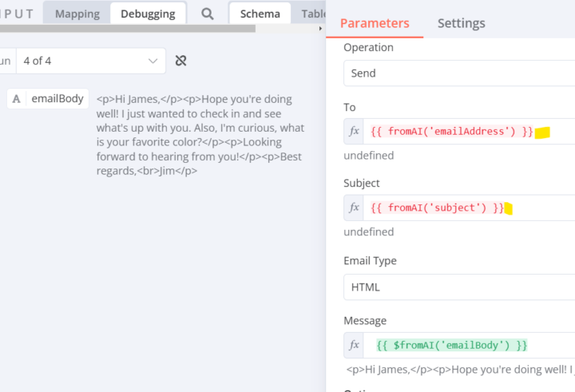Image resolution: width=575 pixels, height=392 pixels.
Task: Switch to the Table view tab
Action: pos(313,14)
